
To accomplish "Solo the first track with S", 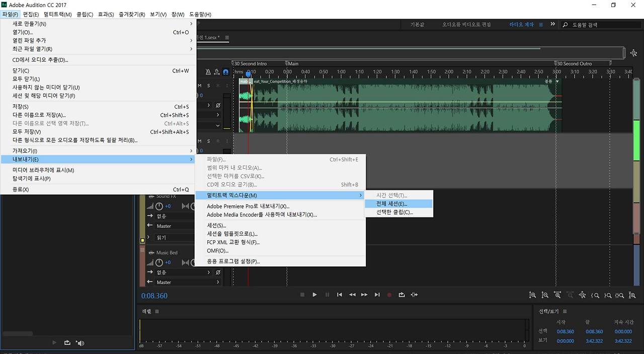I will pyautogui.click(x=208, y=86).
